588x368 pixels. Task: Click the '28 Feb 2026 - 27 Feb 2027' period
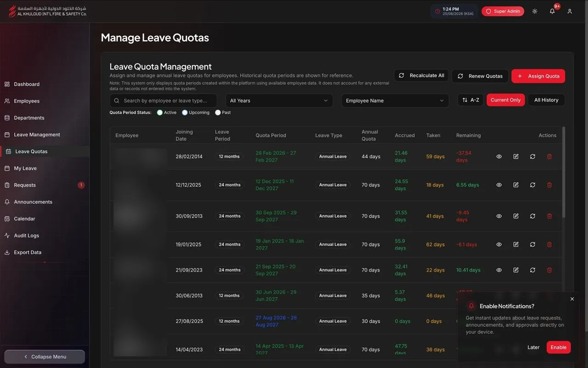click(276, 156)
